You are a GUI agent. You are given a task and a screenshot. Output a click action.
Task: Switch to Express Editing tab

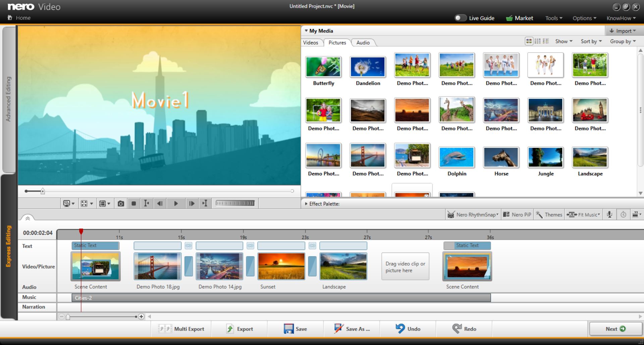[x=9, y=246]
